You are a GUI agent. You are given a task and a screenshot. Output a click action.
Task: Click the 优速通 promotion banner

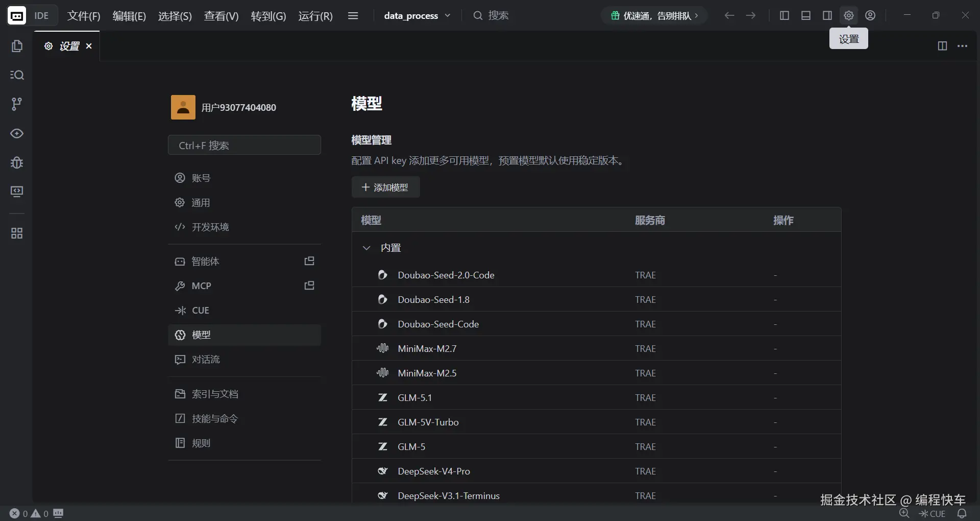point(654,16)
